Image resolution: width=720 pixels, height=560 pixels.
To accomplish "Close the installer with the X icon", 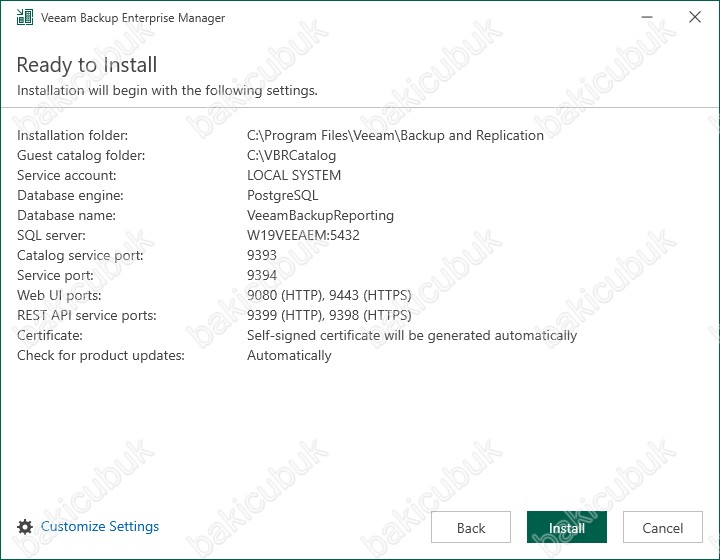I will point(695,17).
